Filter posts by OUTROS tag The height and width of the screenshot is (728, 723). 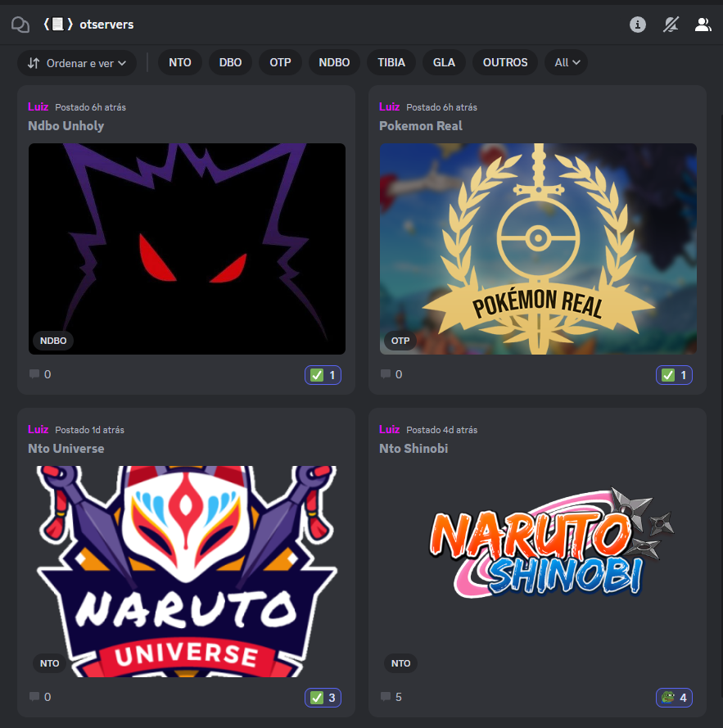505,63
